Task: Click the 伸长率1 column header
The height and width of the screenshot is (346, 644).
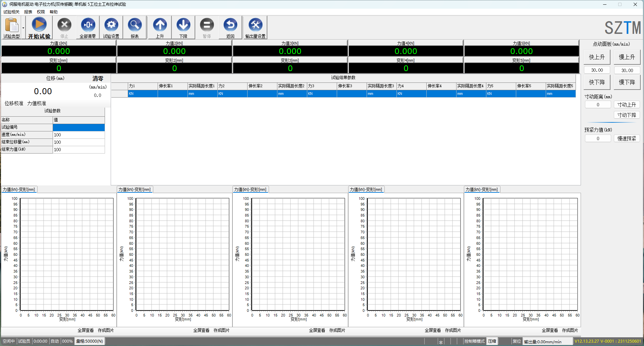Action: (173, 86)
